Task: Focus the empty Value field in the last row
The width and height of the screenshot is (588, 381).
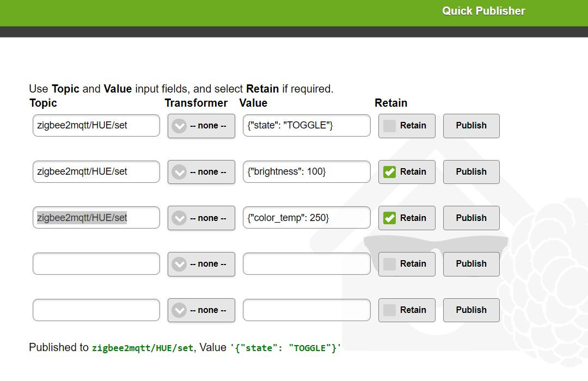Action: [x=307, y=310]
